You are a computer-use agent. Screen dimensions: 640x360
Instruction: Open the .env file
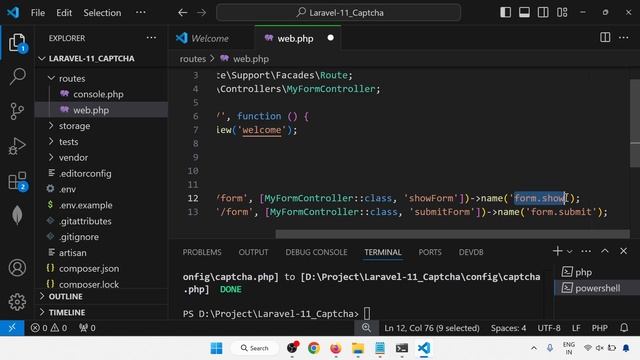point(101,189)
